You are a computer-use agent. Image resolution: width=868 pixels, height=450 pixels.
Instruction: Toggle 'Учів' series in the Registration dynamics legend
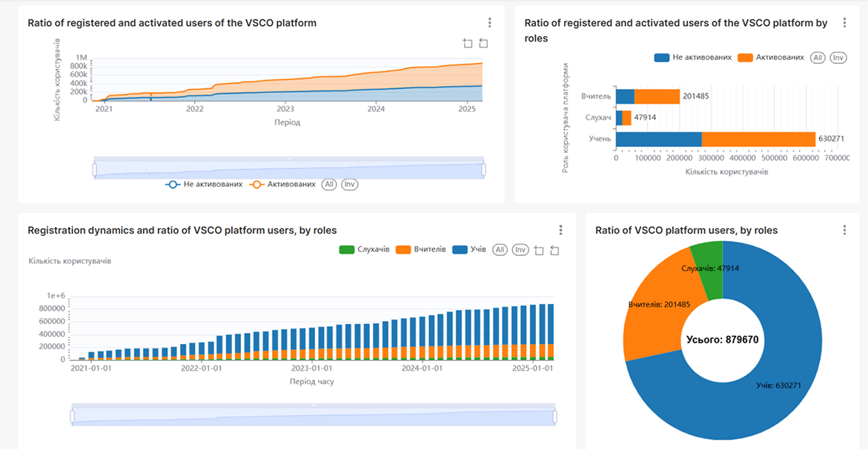coord(469,250)
